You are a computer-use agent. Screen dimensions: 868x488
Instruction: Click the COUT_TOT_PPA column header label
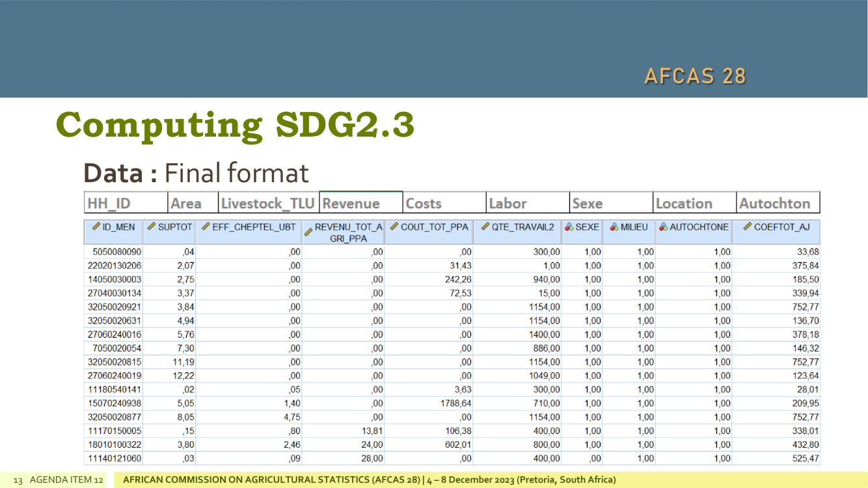[435, 227]
